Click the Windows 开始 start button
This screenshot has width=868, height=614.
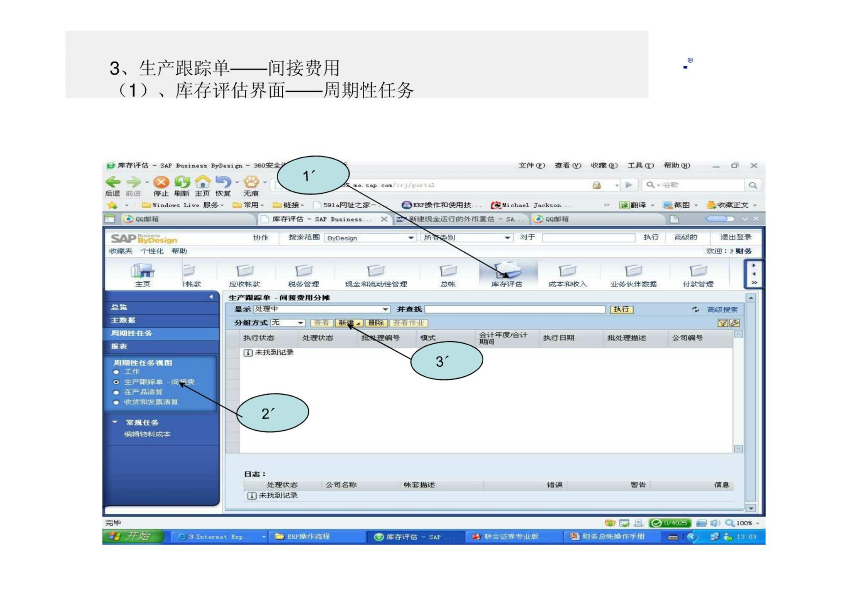[133, 537]
